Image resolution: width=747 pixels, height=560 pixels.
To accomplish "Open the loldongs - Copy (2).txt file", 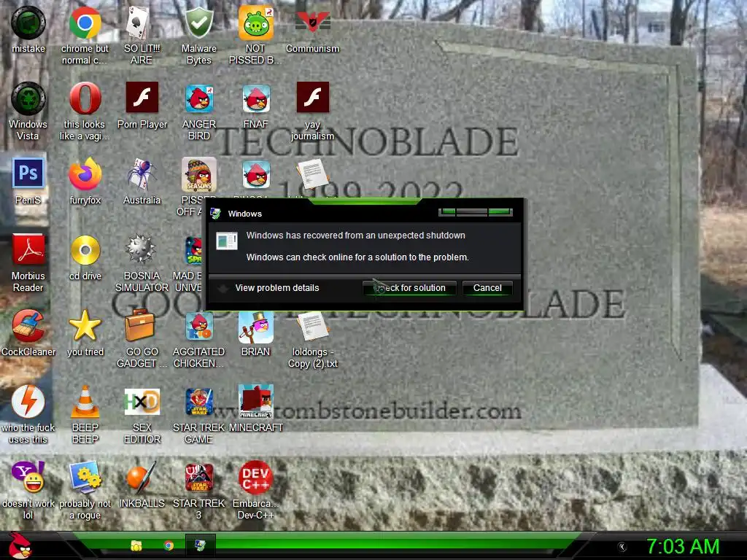I will coord(312,327).
